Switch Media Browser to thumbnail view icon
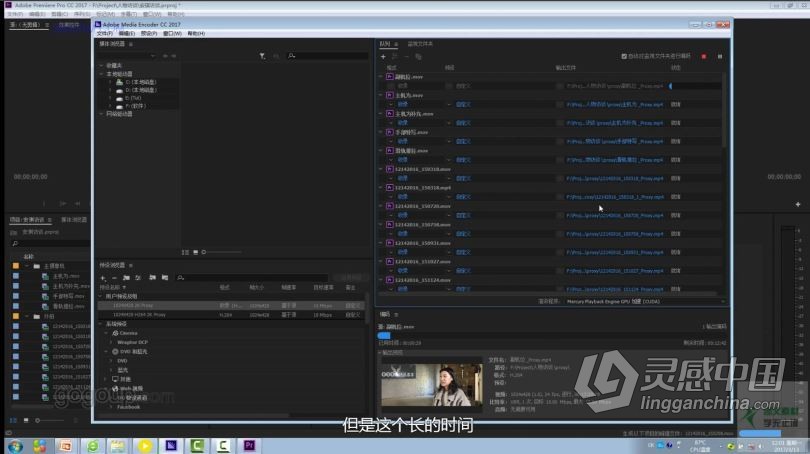This screenshot has height=454, width=810. [194, 252]
